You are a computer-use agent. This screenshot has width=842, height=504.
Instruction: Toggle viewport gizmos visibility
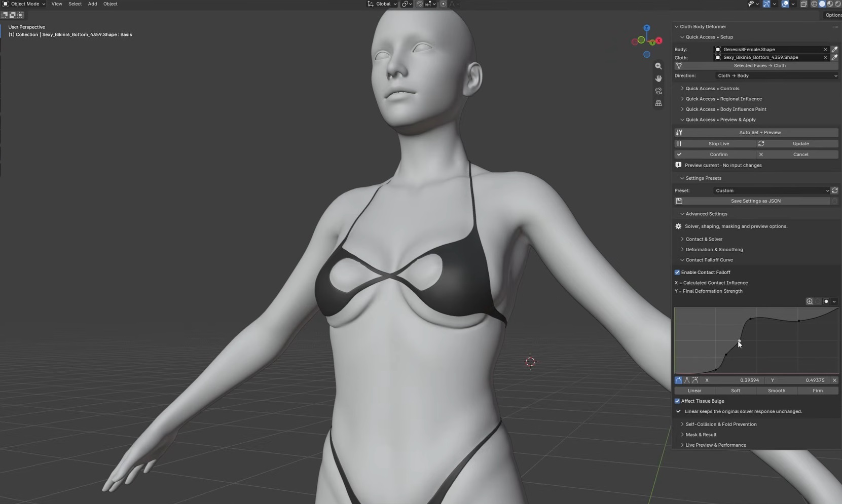coord(766,4)
